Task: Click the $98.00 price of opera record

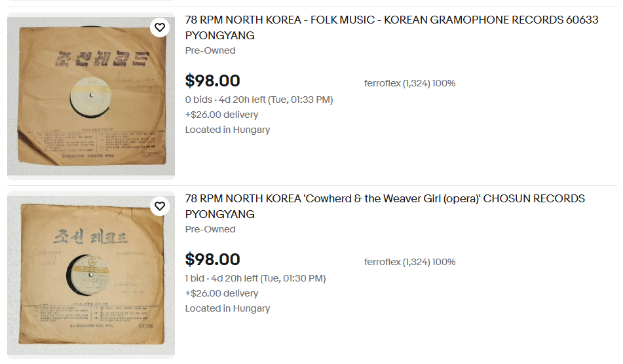Action: coord(212,259)
